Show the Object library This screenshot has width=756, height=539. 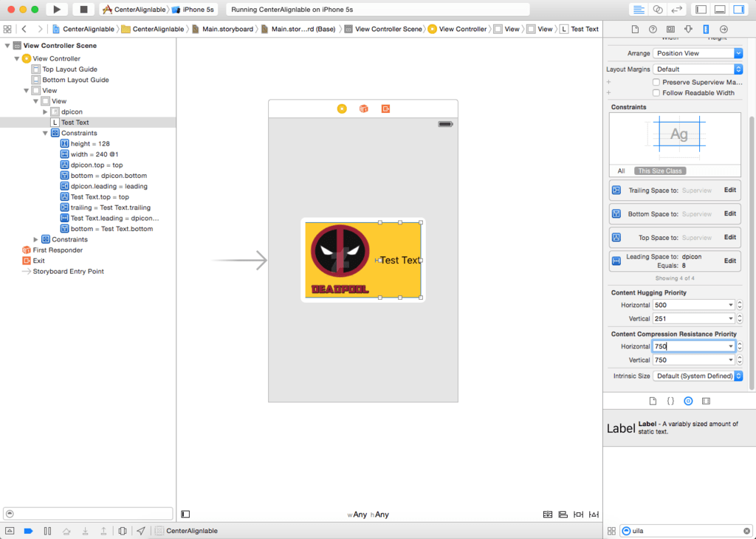point(689,401)
